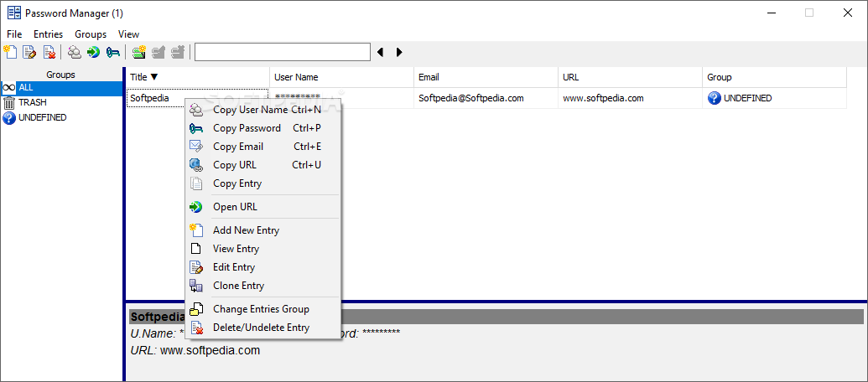Click the Group column header
The image size is (868, 382).
(774, 77)
